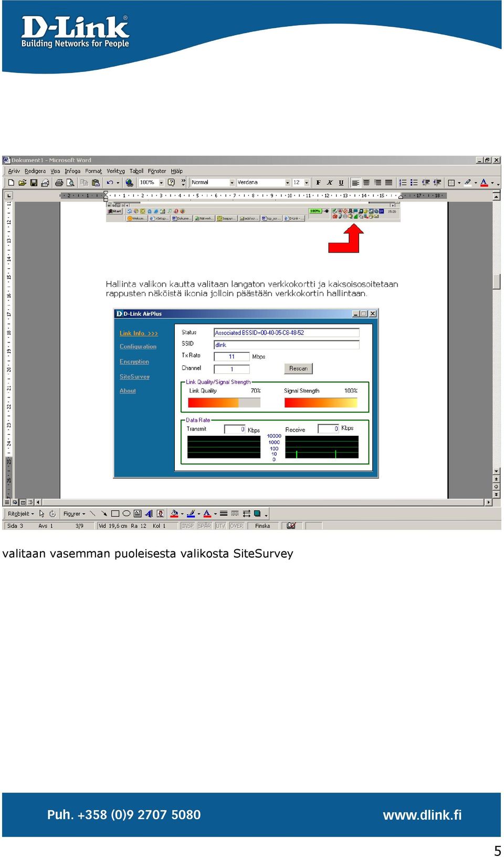Decrease the paragraph indent

point(426,183)
